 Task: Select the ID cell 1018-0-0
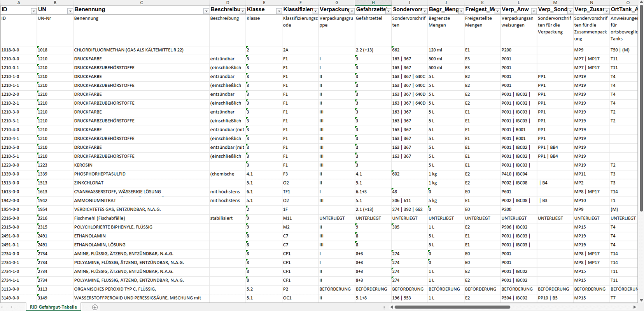(19, 50)
